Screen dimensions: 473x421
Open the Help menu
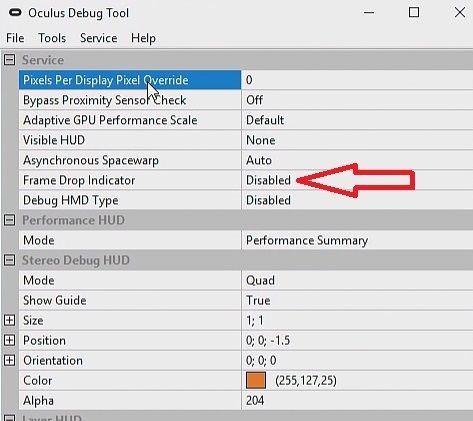point(143,38)
